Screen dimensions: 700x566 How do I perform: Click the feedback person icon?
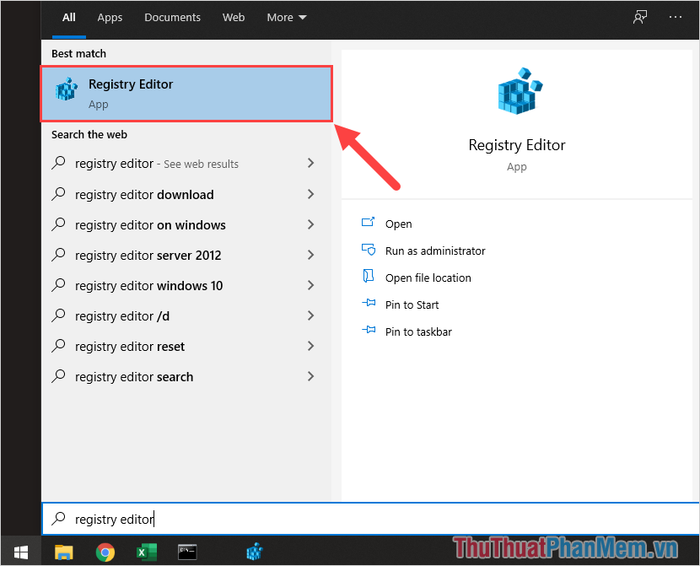[x=640, y=17]
